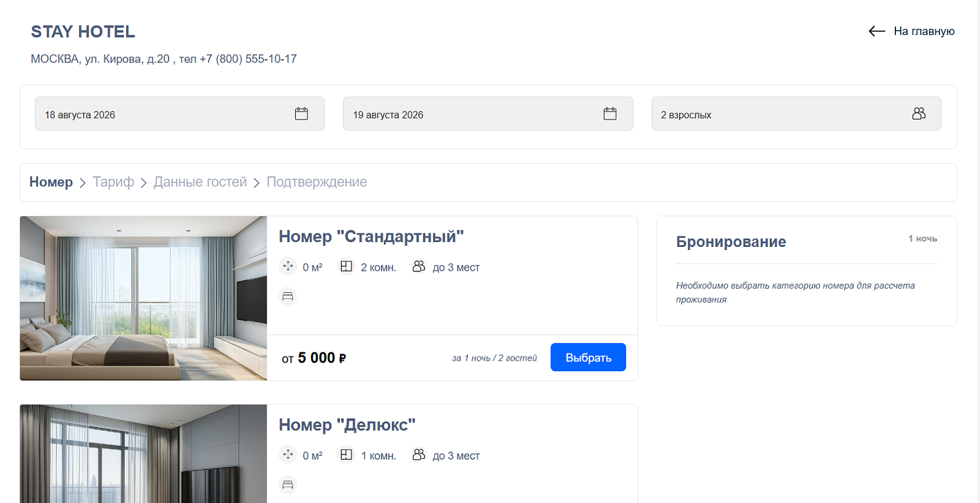Click the back arrow icon next to На главную
The height and width of the screenshot is (503, 980).
876,31
